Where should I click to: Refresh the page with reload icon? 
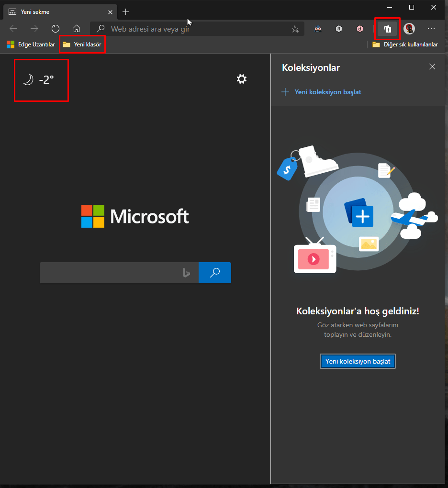coord(56,29)
